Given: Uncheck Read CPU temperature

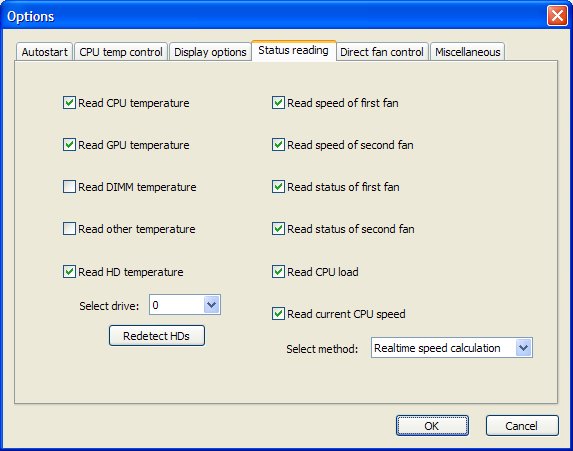Looking at the screenshot, I should (69, 103).
